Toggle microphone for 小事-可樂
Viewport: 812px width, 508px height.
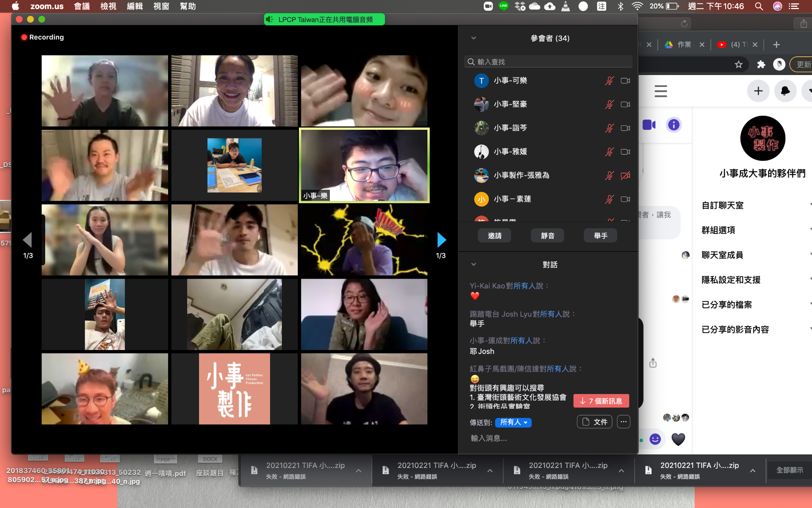point(609,81)
